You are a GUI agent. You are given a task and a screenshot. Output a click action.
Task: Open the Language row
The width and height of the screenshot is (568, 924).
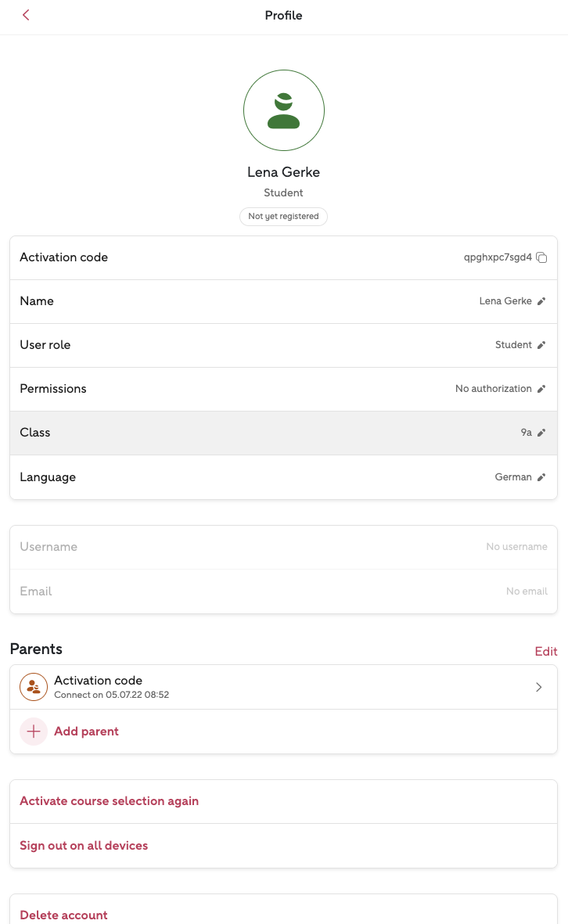pyautogui.click(x=235, y=477)
